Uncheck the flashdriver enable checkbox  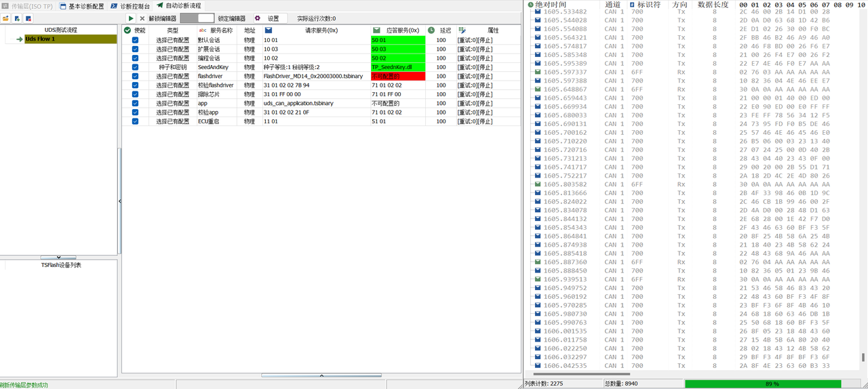click(136, 77)
